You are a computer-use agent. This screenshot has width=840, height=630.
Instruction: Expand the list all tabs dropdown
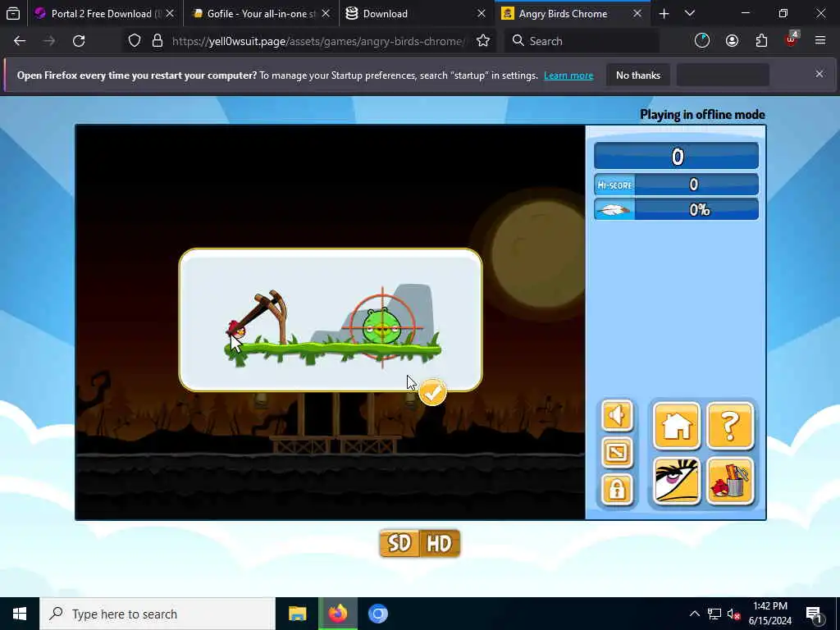pos(690,13)
